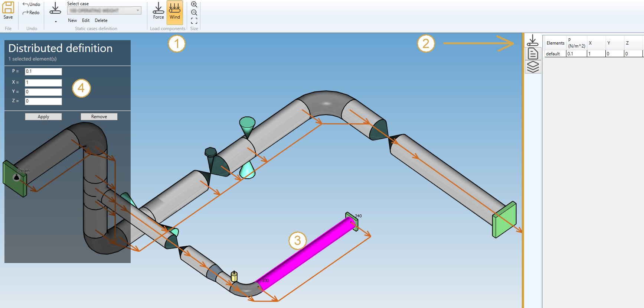Click the large green end plate on right
This screenshot has width=644, height=308.
pyautogui.click(x=504, y=220)
